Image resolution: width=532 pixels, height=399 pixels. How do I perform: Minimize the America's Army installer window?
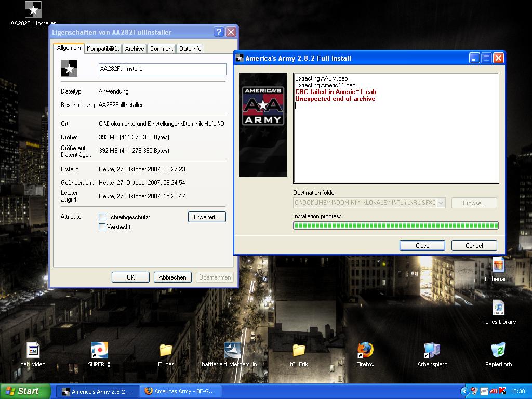coord(474,58)
